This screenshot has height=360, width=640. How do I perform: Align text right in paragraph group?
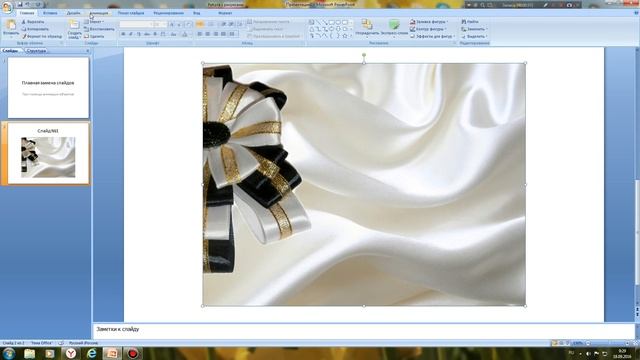(216, 34)
